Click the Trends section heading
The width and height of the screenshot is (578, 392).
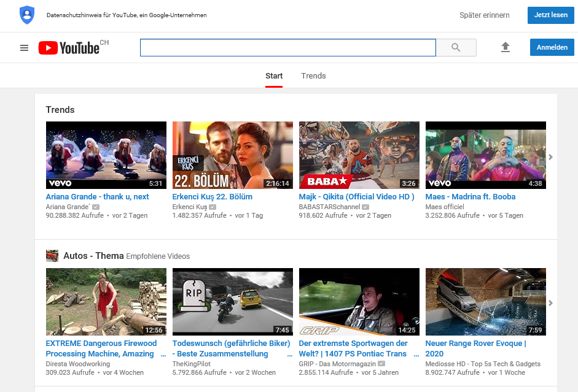(60, 110)
